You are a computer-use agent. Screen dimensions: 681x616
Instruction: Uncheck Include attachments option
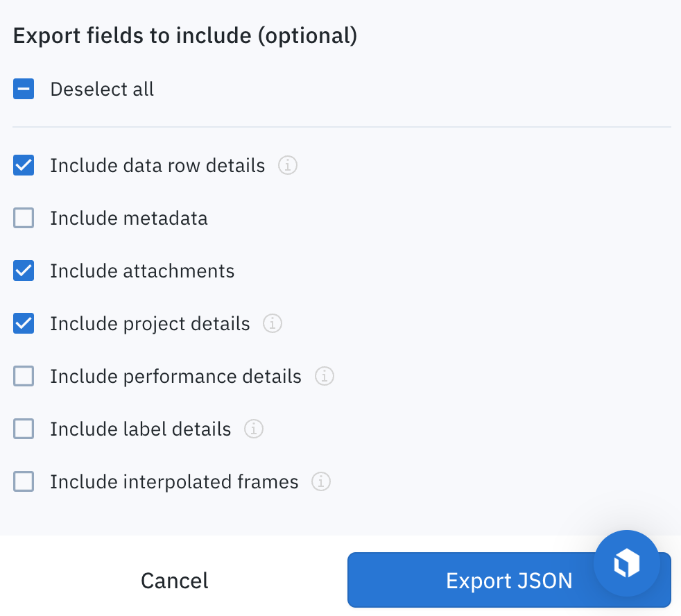(24, 271)
